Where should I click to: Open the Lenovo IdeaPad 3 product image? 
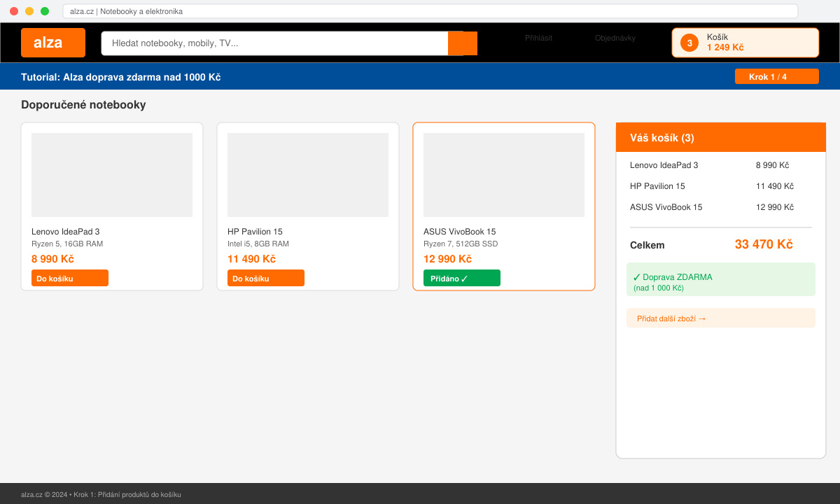tap(112, 175)
